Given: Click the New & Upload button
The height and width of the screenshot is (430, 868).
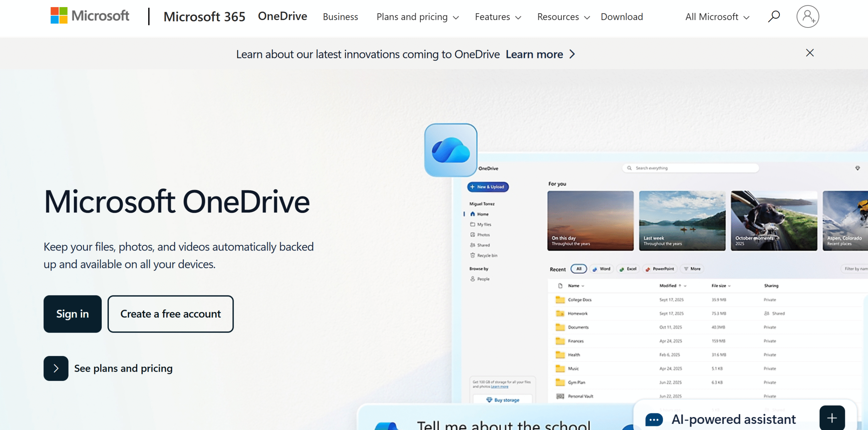Looking at the screenshot, I should [488, 187].
